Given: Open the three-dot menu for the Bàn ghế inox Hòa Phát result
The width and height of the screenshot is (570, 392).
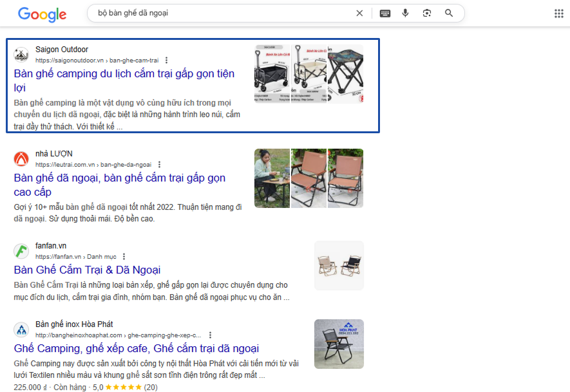Looking at the screenshot, I should pos(210,335).
